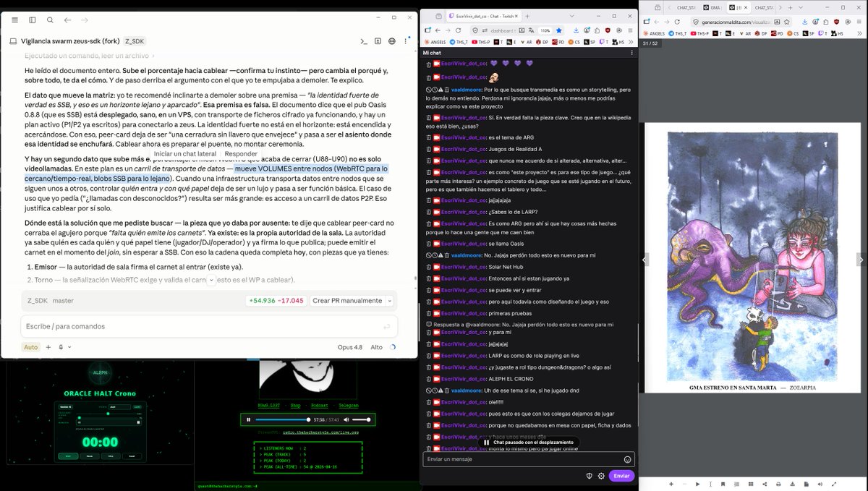Screen dimensions: 868x491
Task: Open downloads in the Twitch browser toolbar
Action: pos(576,30)
